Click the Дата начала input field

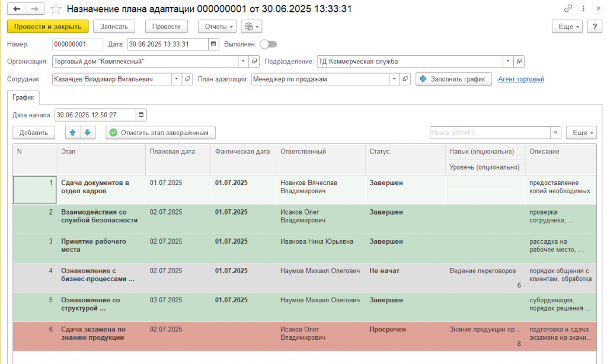tap(95, 115)
